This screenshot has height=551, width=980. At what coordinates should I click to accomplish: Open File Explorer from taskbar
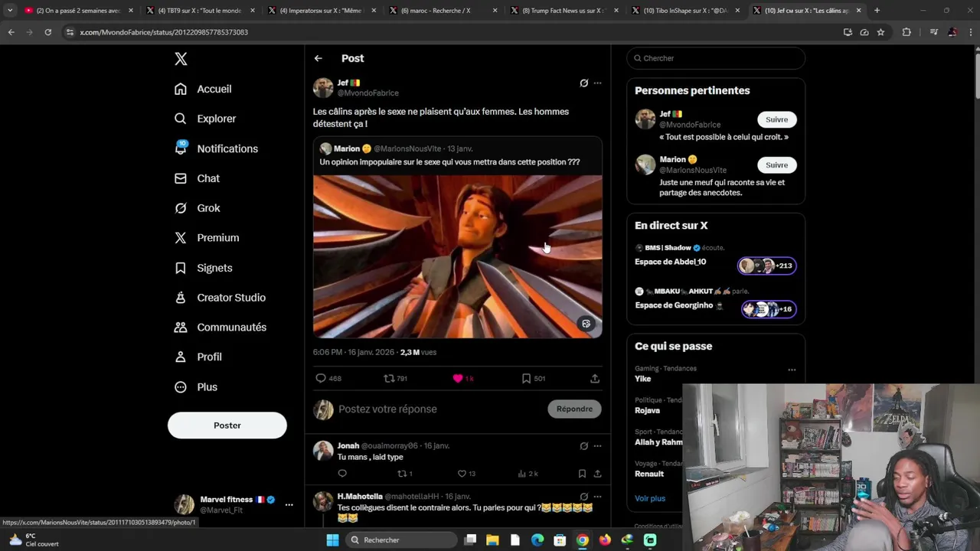click(x=492, y=540)
